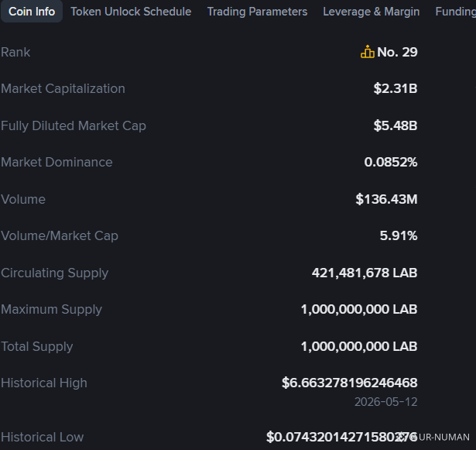Click the $136.43M volume figure
Screen dimensions: 476x450
pos(386,199)
